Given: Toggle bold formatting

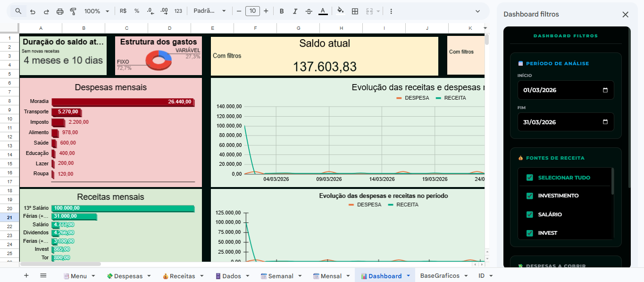Looking at the screenshot, I should (x=281, y=10).
